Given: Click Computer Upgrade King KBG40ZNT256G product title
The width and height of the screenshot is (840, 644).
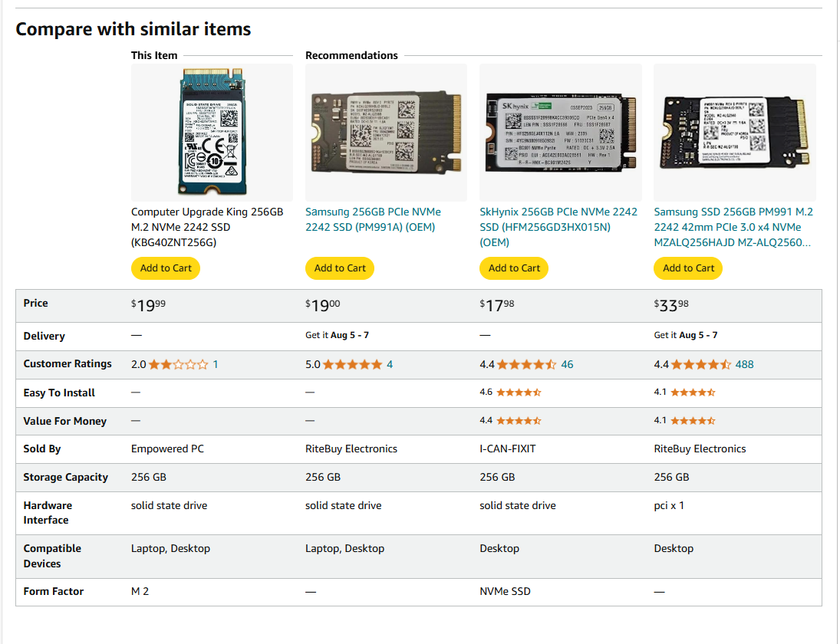Looking at the screenshot, I should [x=207, y=227].
